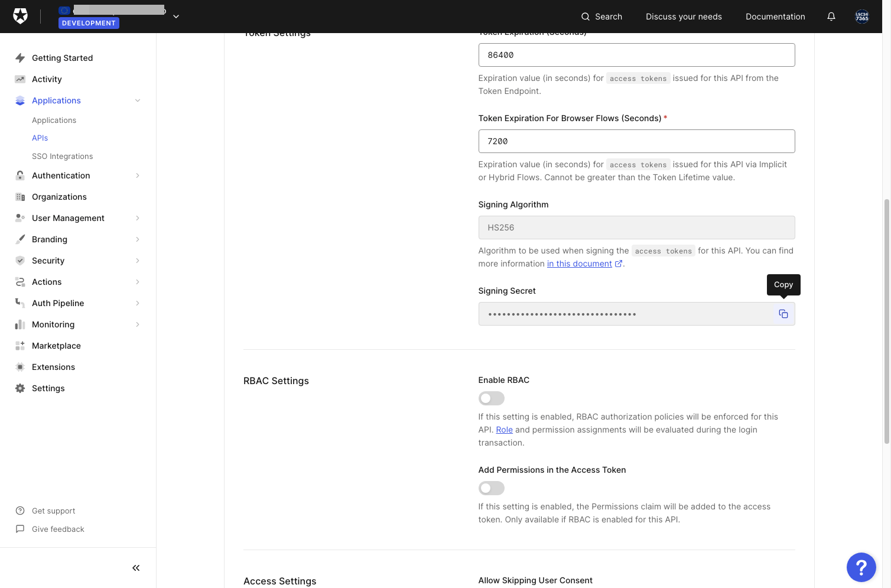Click Discuss your needs
891x588 pixels.
[684, 17]
